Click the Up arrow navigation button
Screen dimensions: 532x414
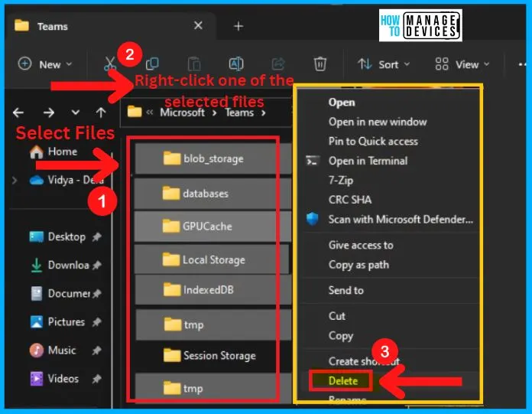[100, 112]
